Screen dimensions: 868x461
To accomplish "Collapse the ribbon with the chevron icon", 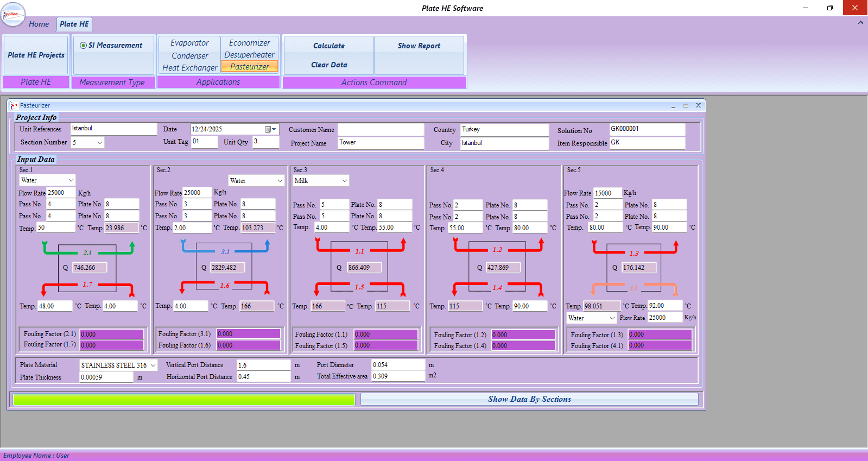I will 860,23.
